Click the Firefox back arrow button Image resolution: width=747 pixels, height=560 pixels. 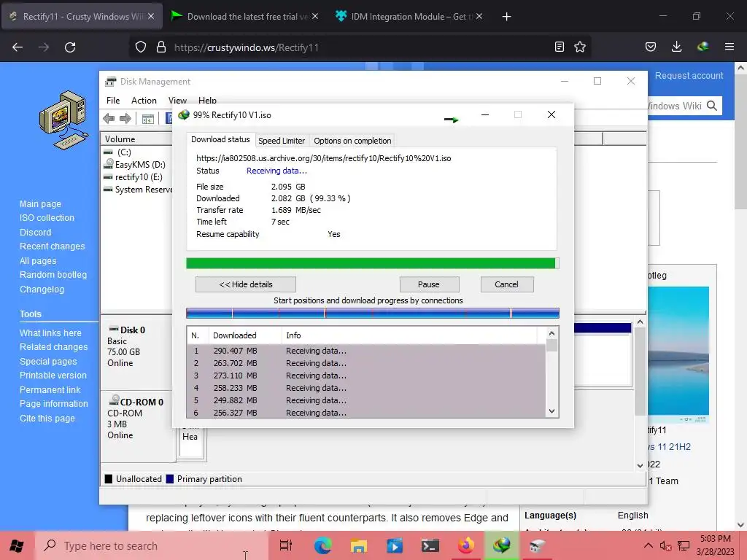18,47
